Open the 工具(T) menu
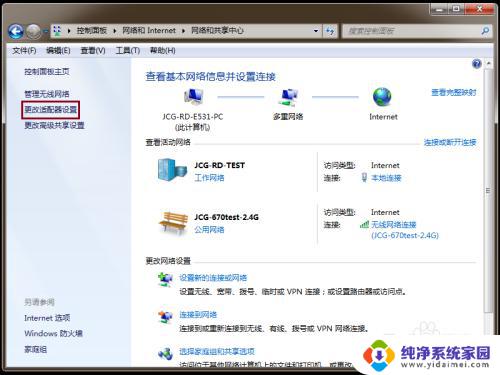The image size is (500, 375). click(128, 51)
